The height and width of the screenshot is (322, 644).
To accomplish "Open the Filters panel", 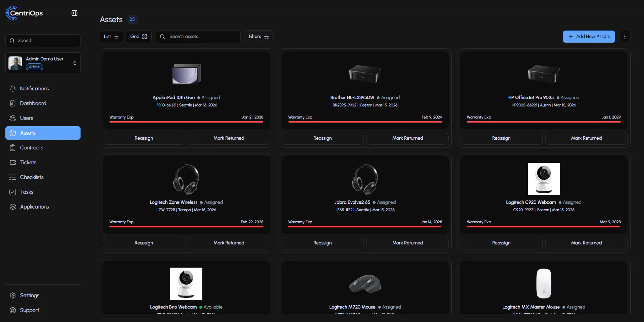I will click(259, 37).
